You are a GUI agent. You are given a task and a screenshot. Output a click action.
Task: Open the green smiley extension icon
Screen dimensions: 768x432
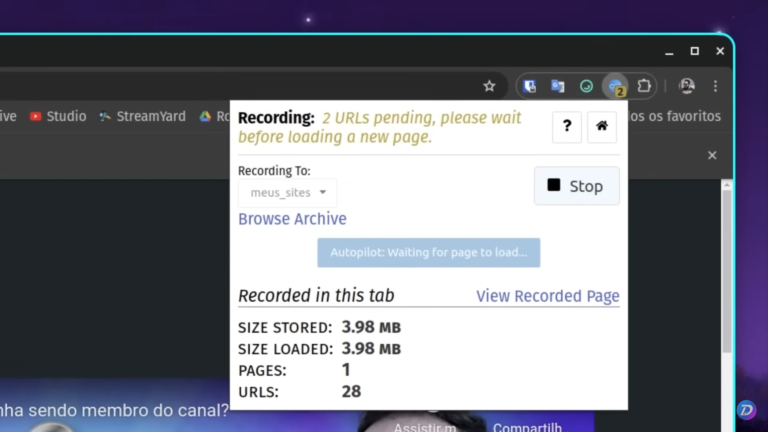[x=587, y=86]
